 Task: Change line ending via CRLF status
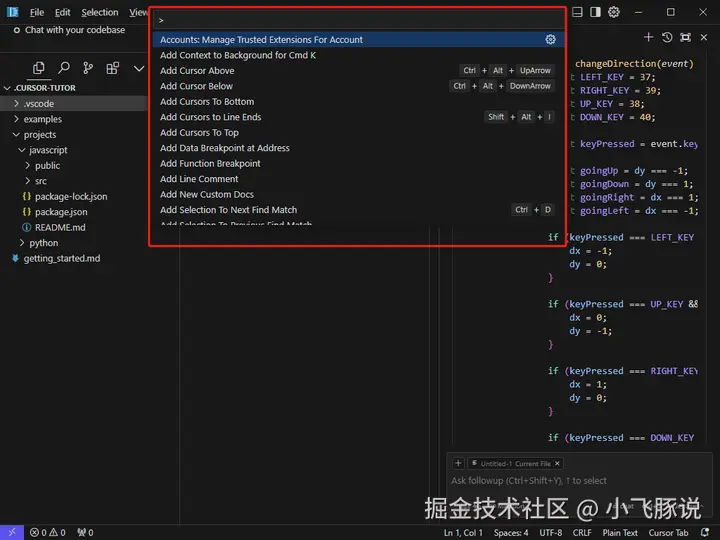(x=582, y=533)
